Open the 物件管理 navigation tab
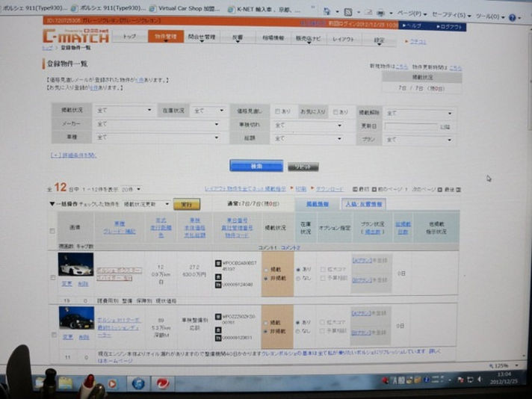The height and width of the screenshot is (399, 532). coord(166,37)
